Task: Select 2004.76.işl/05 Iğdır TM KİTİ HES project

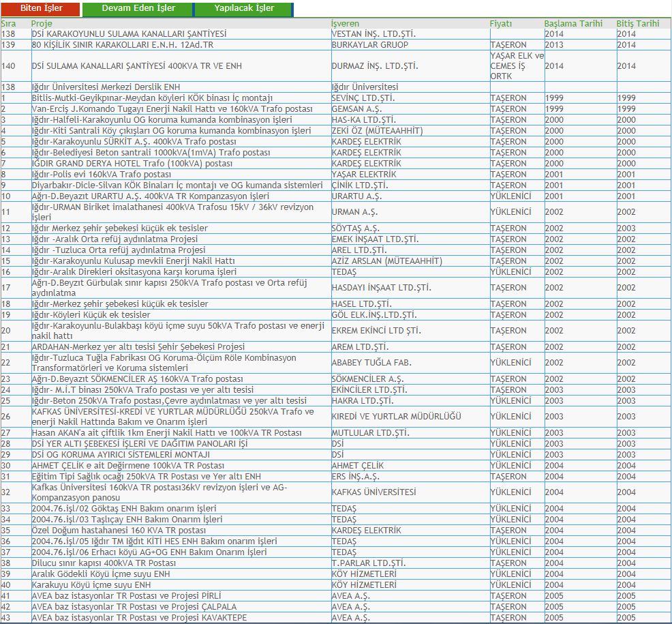Action: pos(181,541)
